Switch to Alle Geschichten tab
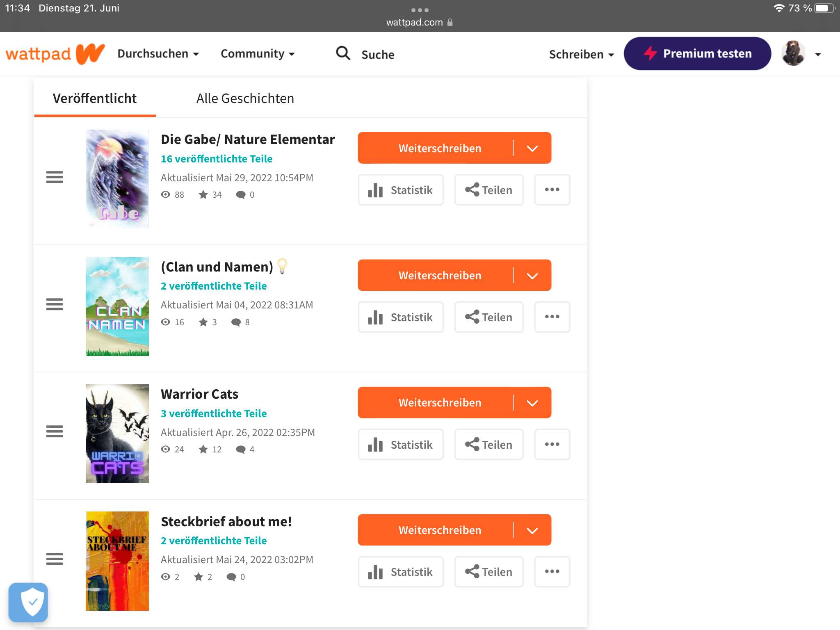The image size is (840, 630). (x=245, y=98)
